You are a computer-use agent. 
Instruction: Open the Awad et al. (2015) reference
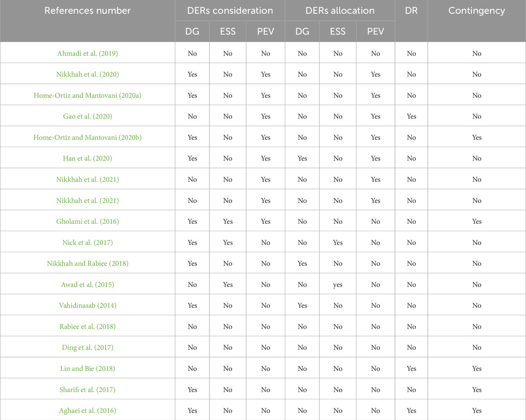point(88,284)
